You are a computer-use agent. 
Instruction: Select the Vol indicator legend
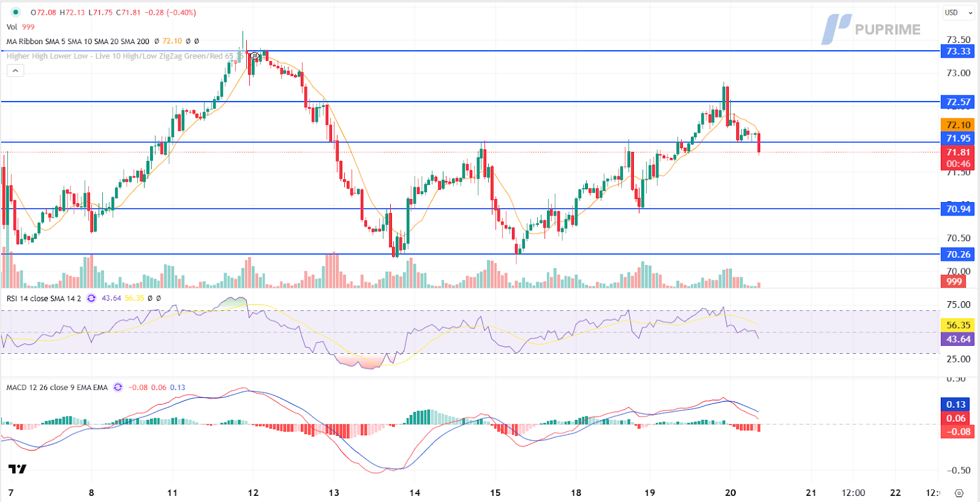[x=12, y=27]
